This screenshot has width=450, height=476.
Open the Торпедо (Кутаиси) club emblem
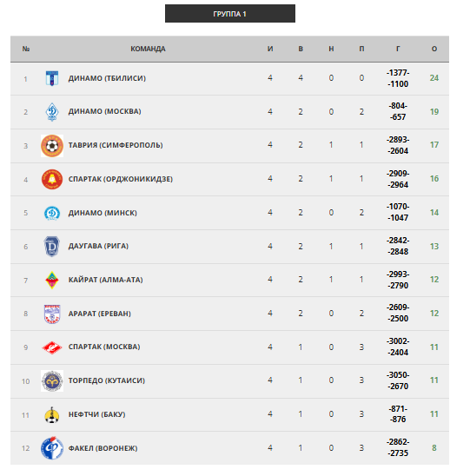click(52, 381)
